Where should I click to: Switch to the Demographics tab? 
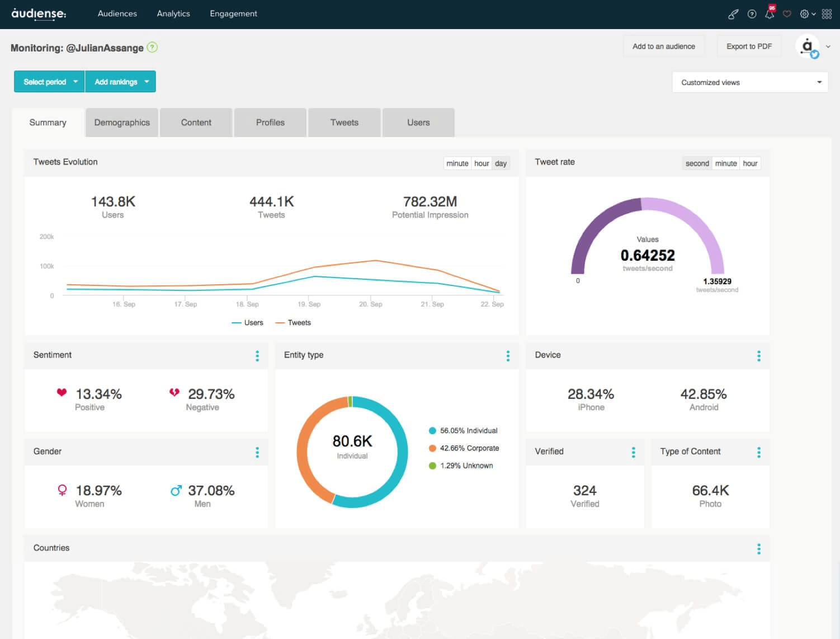point(122,123)
